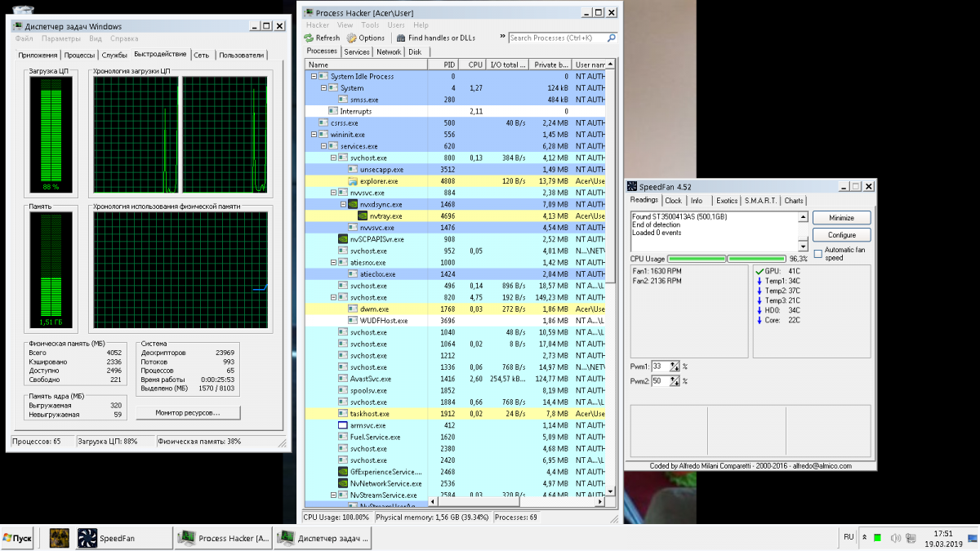The width and height of the screenshot is (980, 551).
Task: Click the search magnifier icon
Action: (612, 38)
